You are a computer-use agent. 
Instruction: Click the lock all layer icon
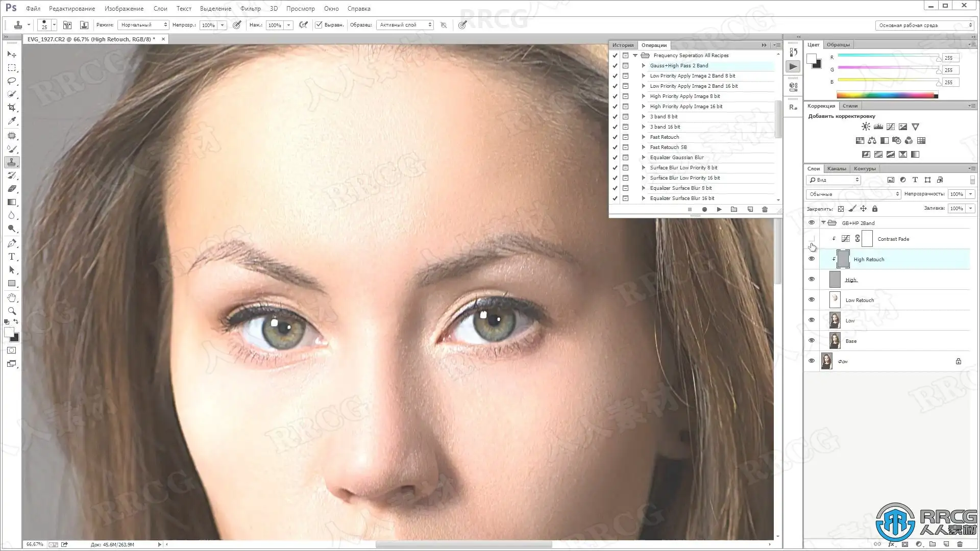[875, 209]
